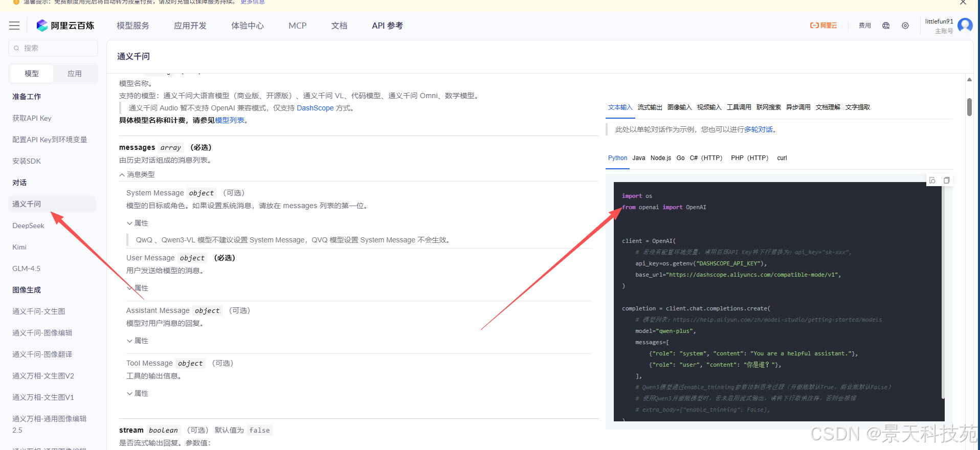This screenshot has width=980, height=450.
Task: Expand Tool Message 属性
Action: tap(138, 393)
